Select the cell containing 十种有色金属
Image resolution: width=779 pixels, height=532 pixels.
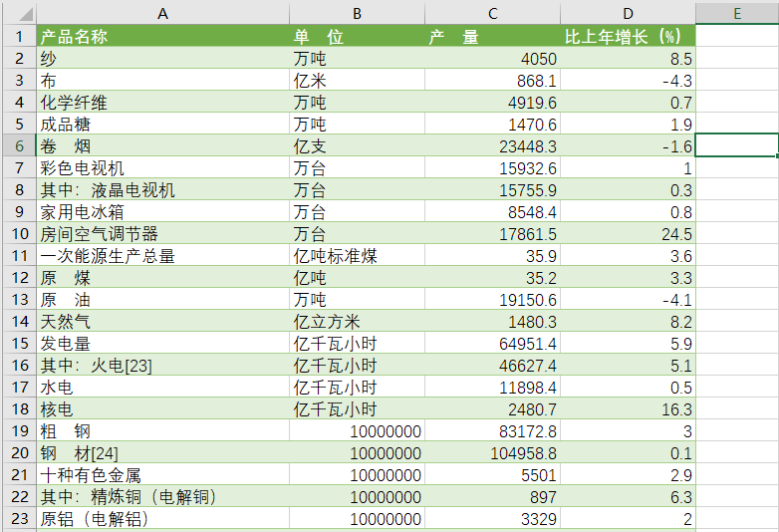click(x=163, y=475)
